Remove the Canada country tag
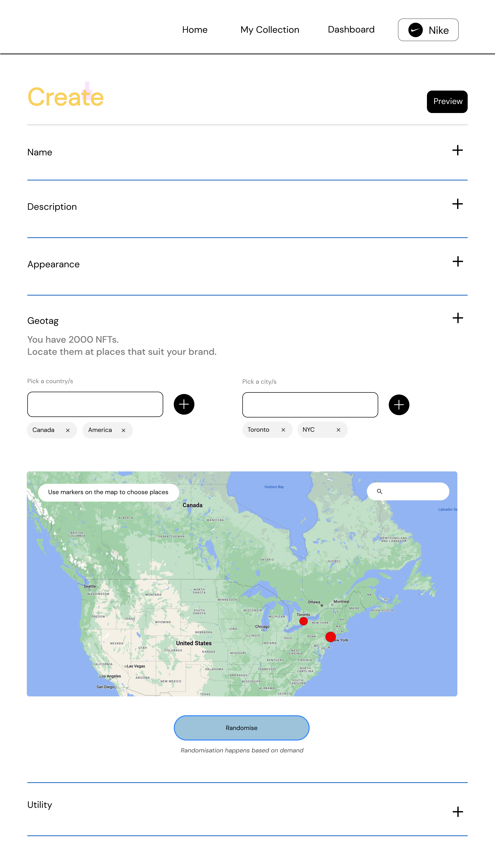The width and height of the screenshot is (495, 868). coord(68,430)
